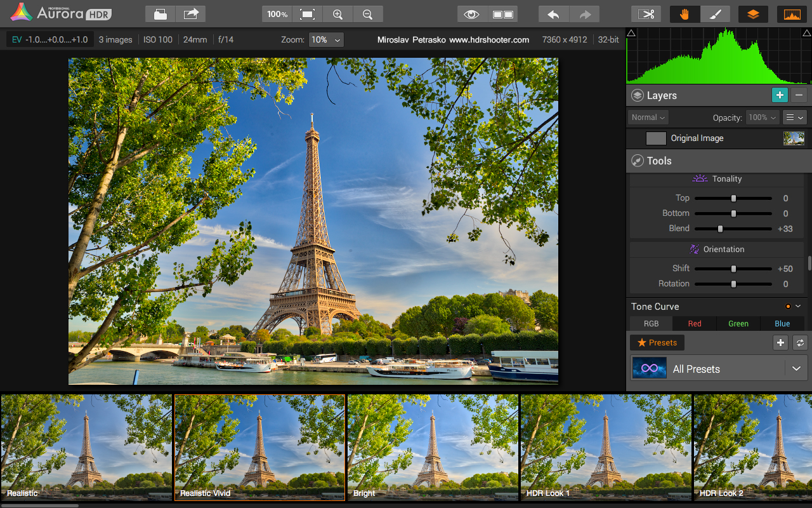Apply the Bright preset thumbnail
Viewport: 812px width, 508px height.
coord(433,447)
